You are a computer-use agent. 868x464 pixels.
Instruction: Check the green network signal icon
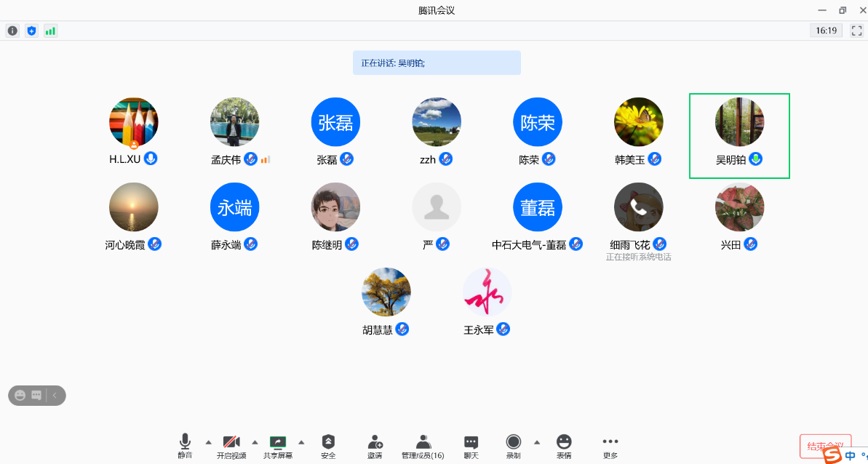(50, 31)
